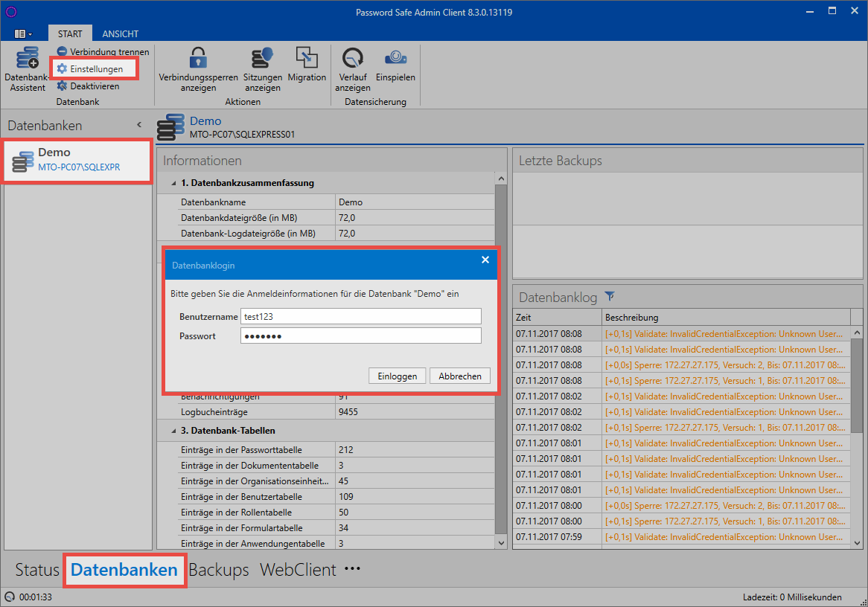Click the Benutzername input field
The height and width of the screenshot is (607, 868).
click(x=361, y=316)
